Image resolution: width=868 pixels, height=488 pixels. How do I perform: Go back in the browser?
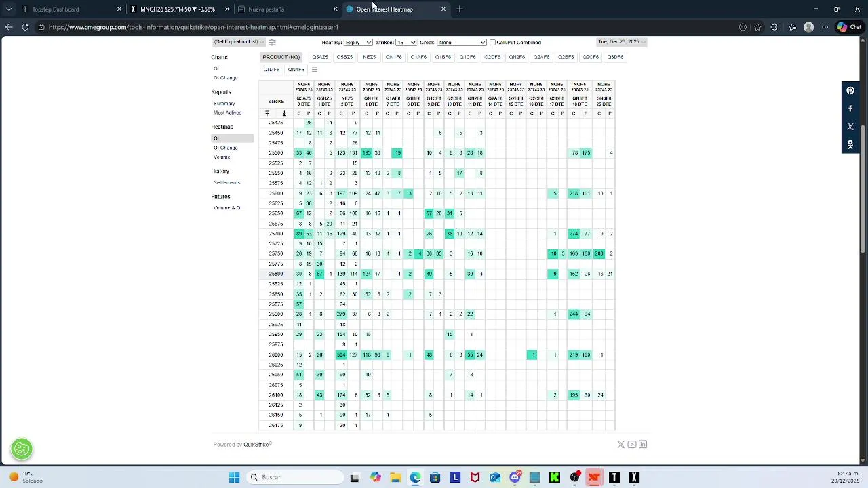(x=9, y=27)
